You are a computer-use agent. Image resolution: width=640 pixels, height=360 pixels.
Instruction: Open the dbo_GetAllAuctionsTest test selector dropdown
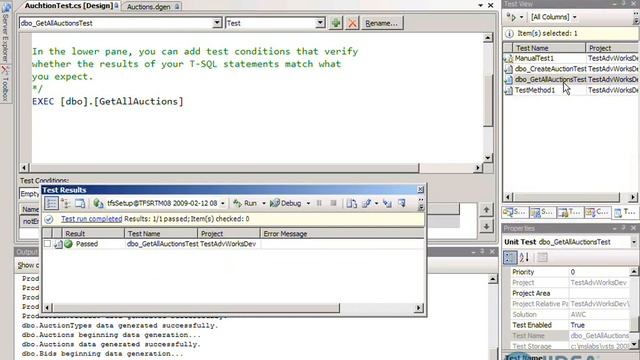coord(217,23)
